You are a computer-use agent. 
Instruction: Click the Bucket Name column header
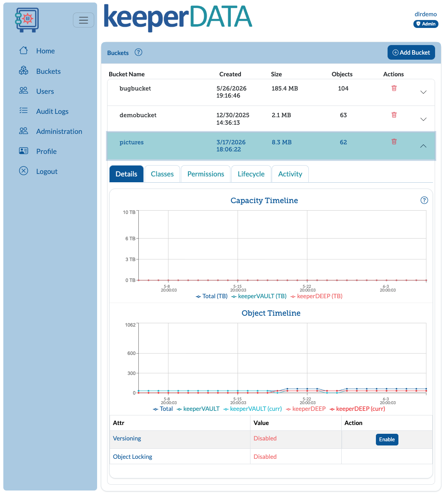tap(127, 74)
